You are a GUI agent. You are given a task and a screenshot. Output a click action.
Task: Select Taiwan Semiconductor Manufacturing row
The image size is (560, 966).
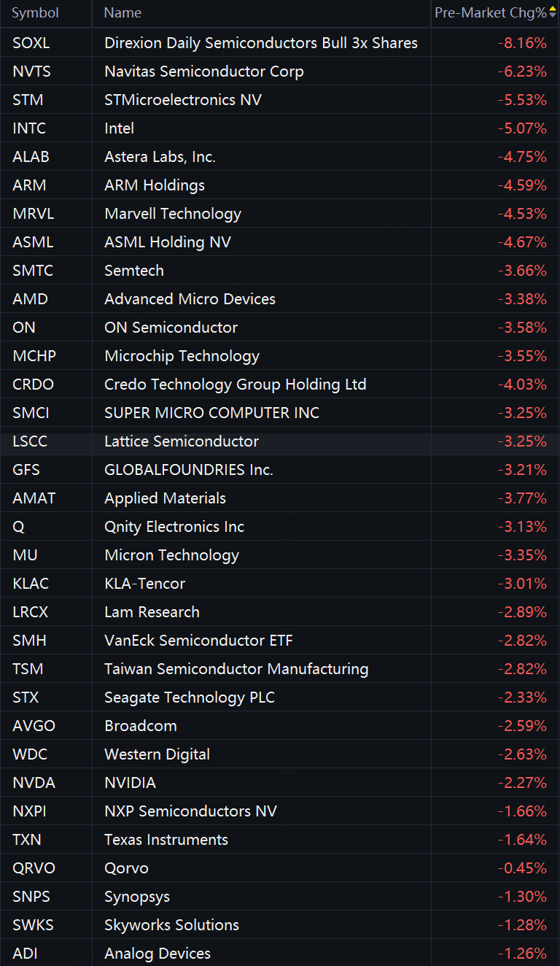(x=280, y=669)
